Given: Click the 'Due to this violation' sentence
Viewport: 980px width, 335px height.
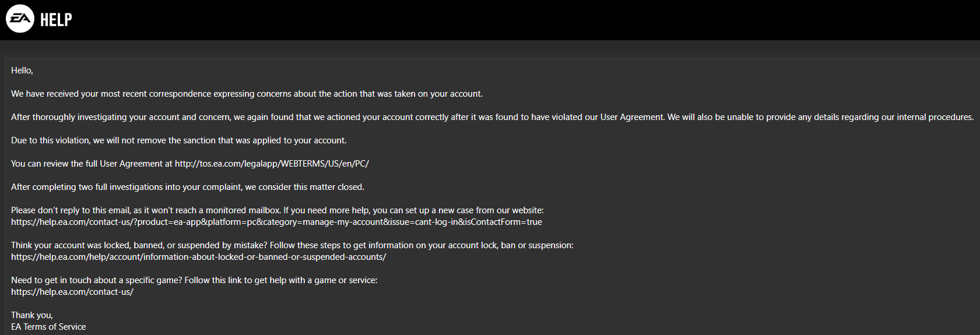Looking at the screenshot, I should pyautogui.click(x=178, y=140).
